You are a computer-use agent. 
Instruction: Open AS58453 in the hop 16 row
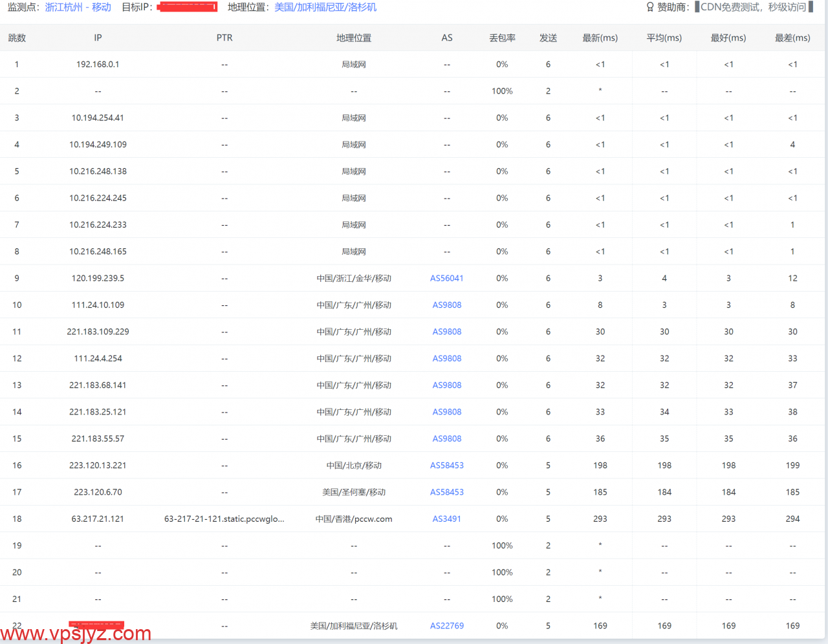(446, 466)
